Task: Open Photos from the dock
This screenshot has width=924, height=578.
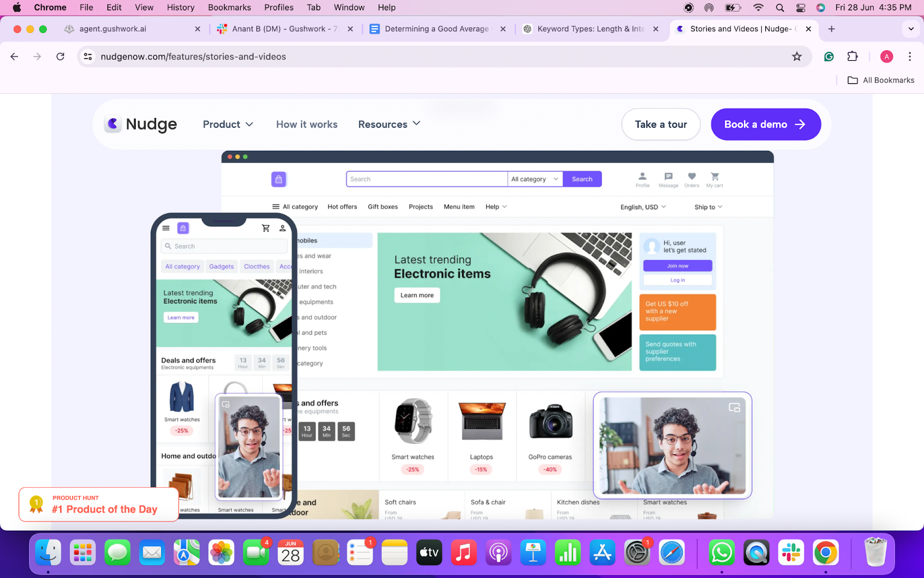Action: pyautogui.click(x=221, y=553)
